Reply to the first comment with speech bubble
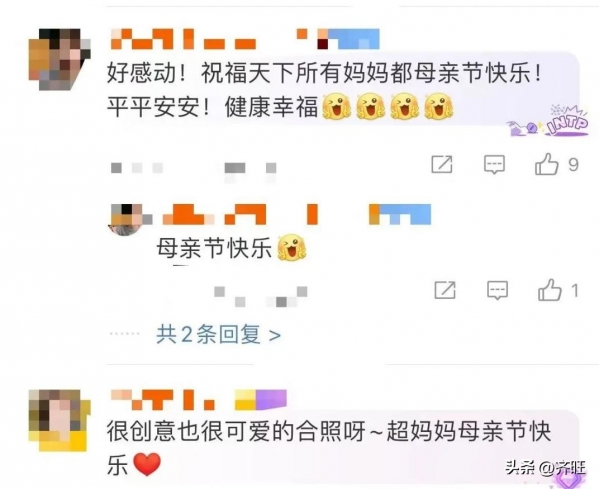The image size is (600, 489). pyautogui.click(x=494, y=165)
